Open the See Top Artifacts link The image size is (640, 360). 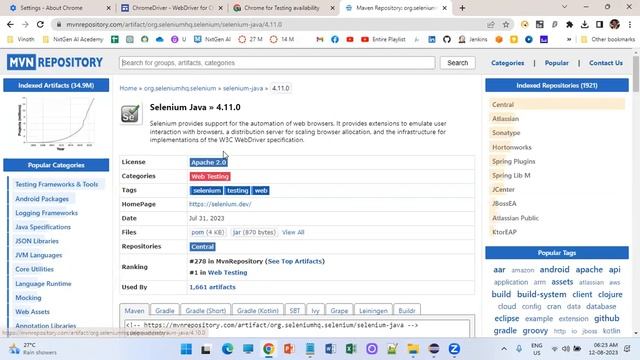click(x=295, y=261)
